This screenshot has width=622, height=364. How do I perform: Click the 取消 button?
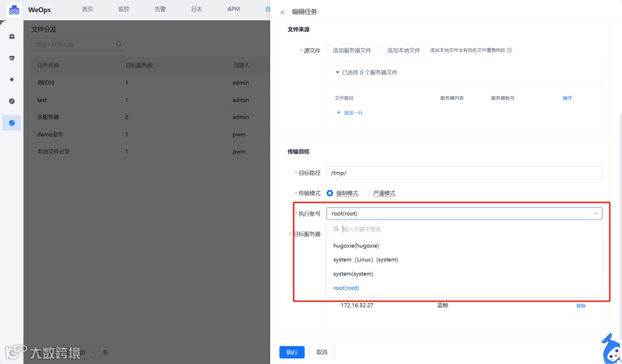click(x=322, y=352)
